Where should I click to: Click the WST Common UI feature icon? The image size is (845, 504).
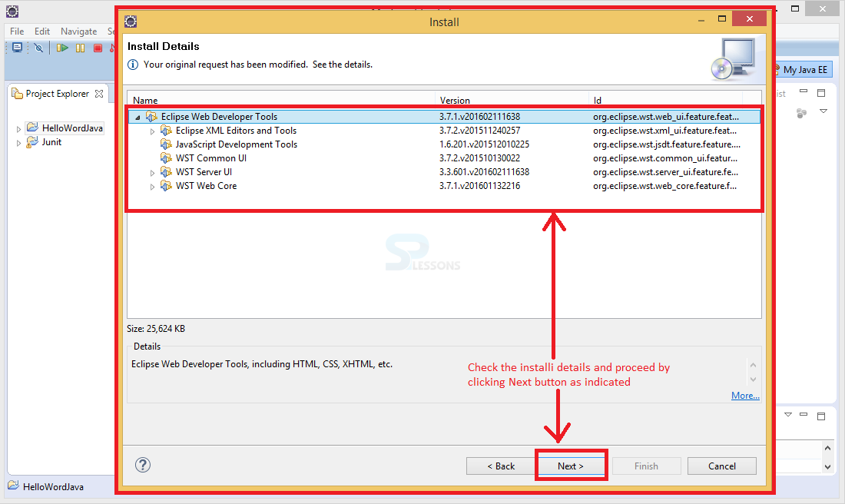(167, 158)
